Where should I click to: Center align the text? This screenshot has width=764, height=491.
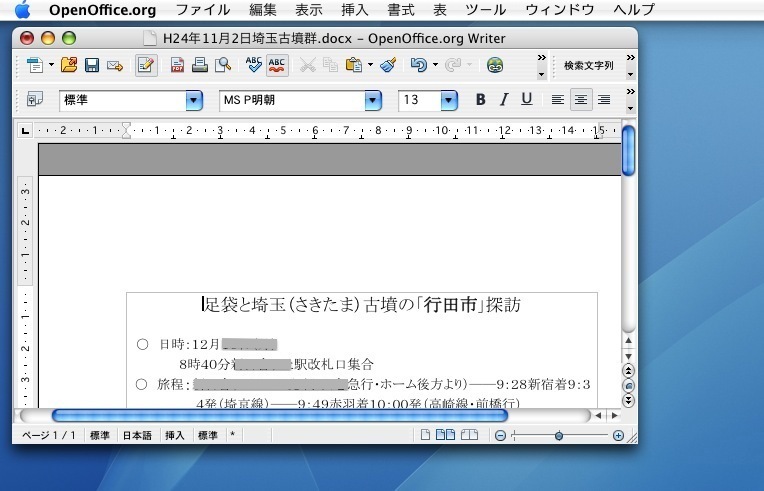581,100
